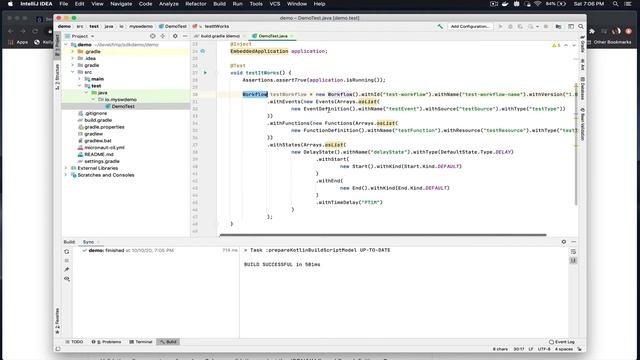640x360 pixels.
Task: Expand the .gradle folder in the tree
Action: click(x=73, y=51)
